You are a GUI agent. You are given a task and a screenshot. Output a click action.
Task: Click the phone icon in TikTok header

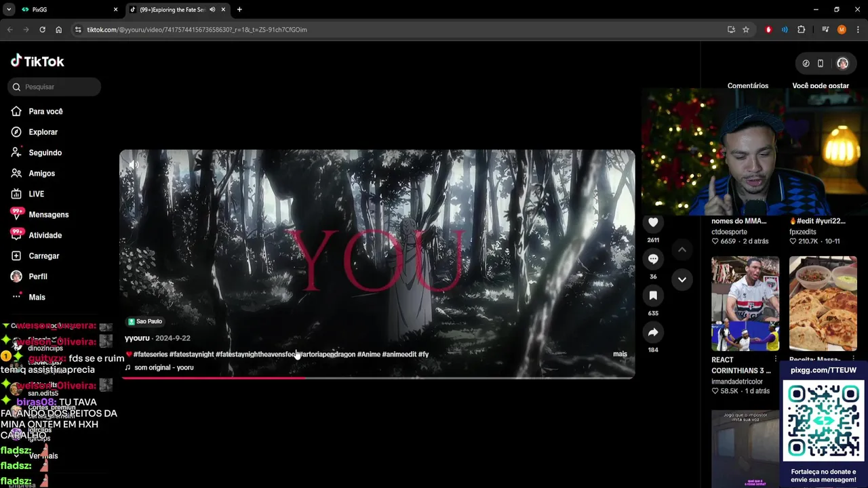tap(821, 63)
